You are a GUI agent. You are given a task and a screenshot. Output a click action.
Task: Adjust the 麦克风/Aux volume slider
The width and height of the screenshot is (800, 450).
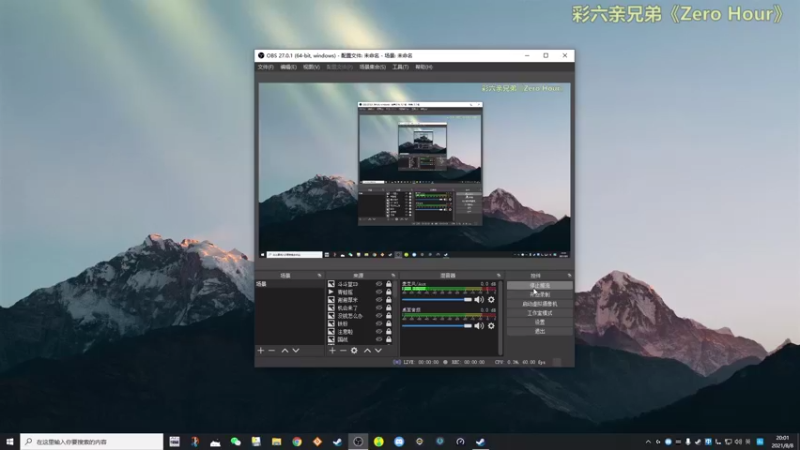point(437,299)
